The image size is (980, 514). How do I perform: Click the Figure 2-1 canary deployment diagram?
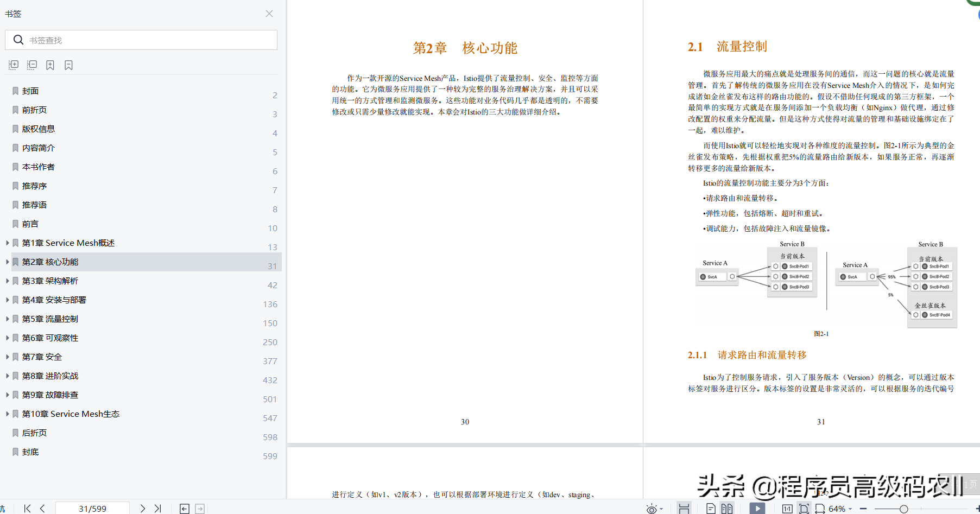[826, 284]
